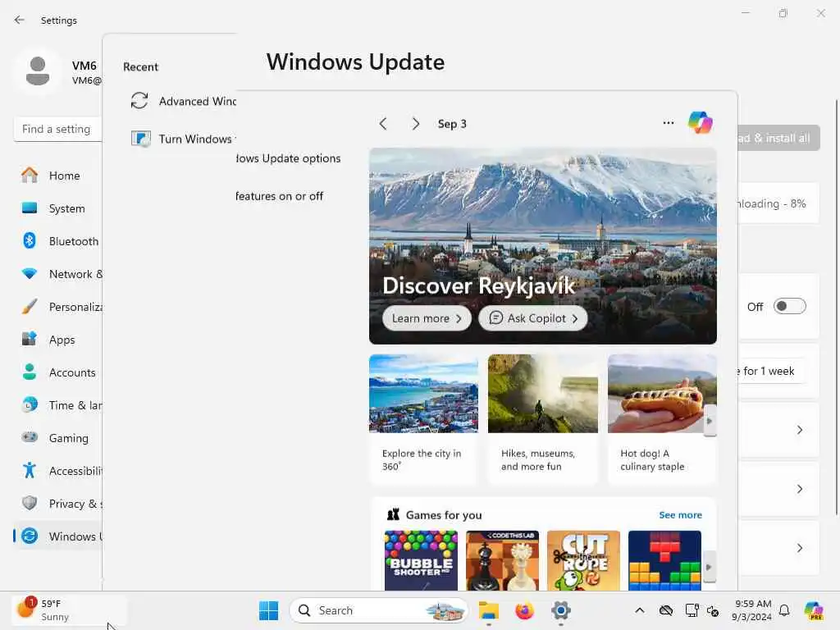The height and width of the screenshot is (630, 840).
Task: Click the Privacy shield icon
Action: click(x=30, y=503)
